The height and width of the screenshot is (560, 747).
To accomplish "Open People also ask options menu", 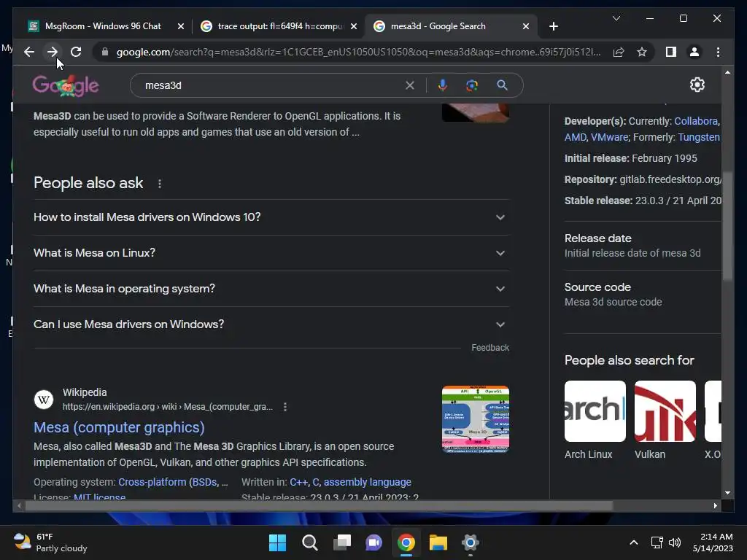I will pos(160,183).
